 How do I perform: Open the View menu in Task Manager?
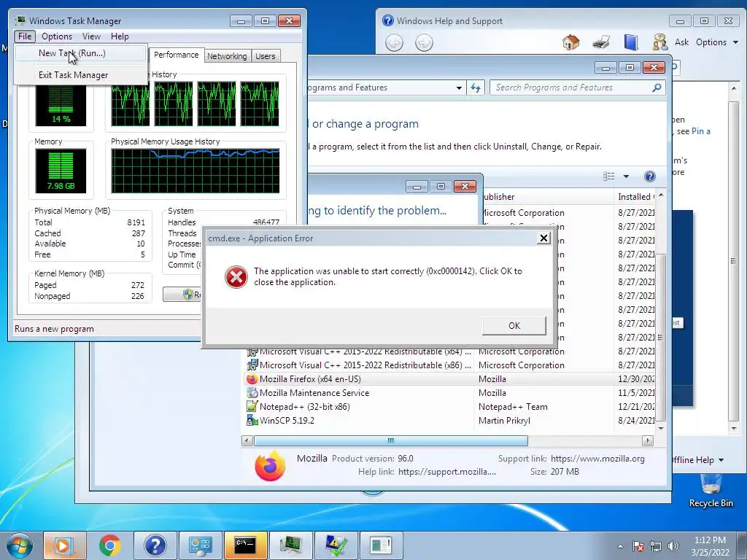91,36
